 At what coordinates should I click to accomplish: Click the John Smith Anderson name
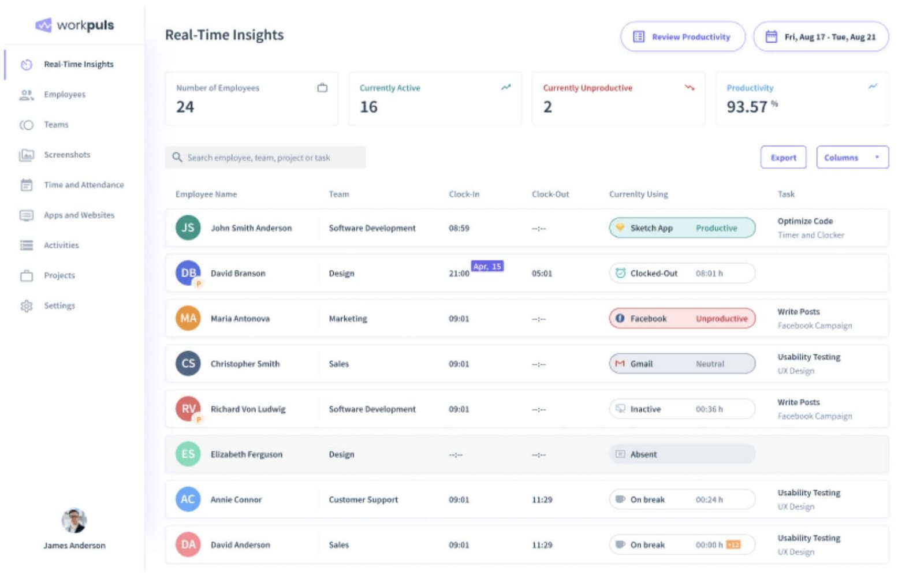click(x=251, y=228)
